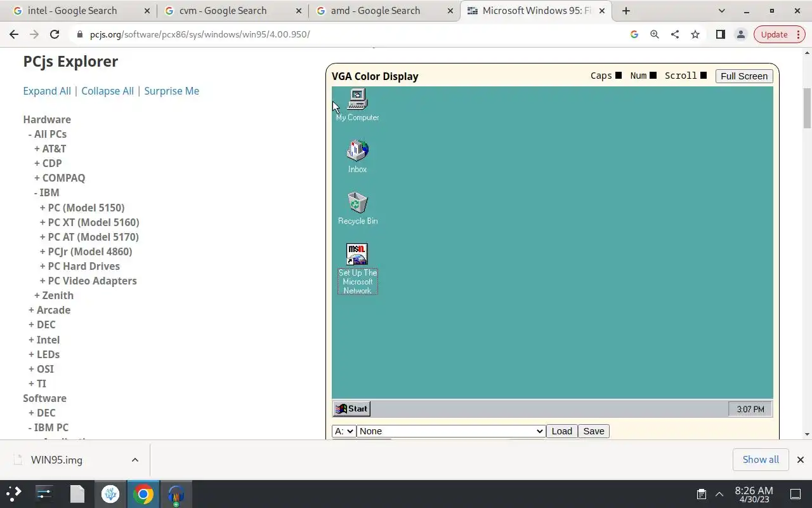The height and width of the screenshot is (508, 812).
Task: Expand the OSI tree node
Action: [x=41, y=369]
